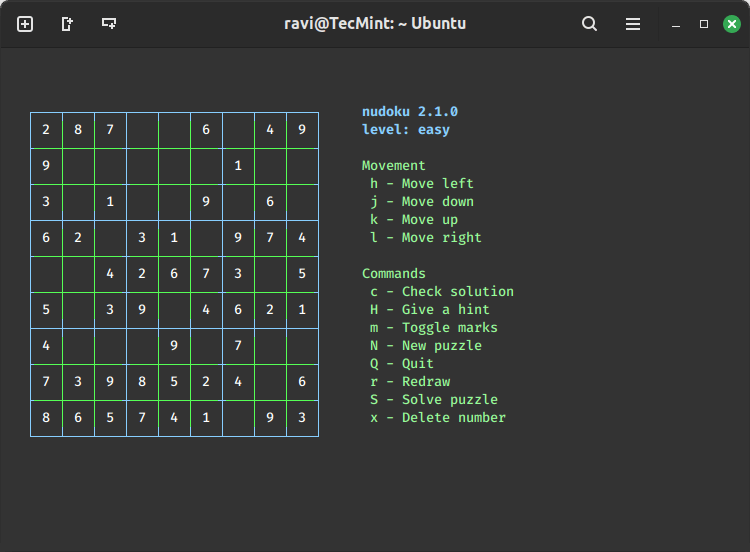Image resolution: width=750 pixels, height=552 pixels.
Task: Maximize the terminal window
Action: point(704,24)
